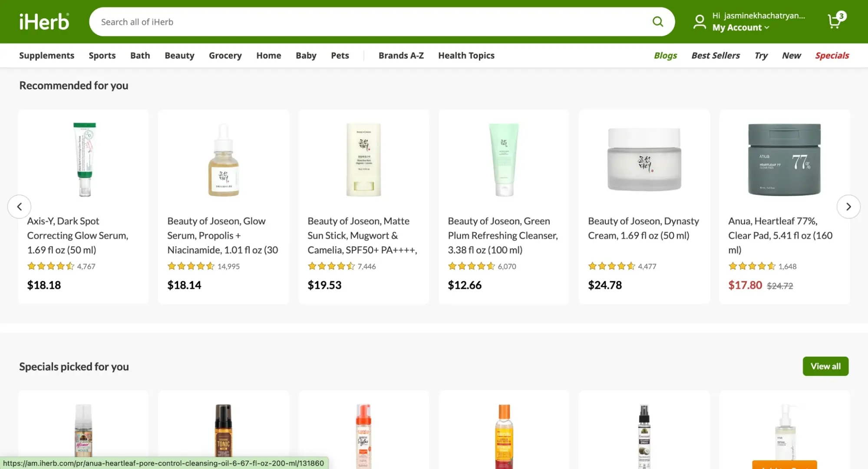Open the Supplements menu
This screenshot has width=868, height=469.
[46, 56]
